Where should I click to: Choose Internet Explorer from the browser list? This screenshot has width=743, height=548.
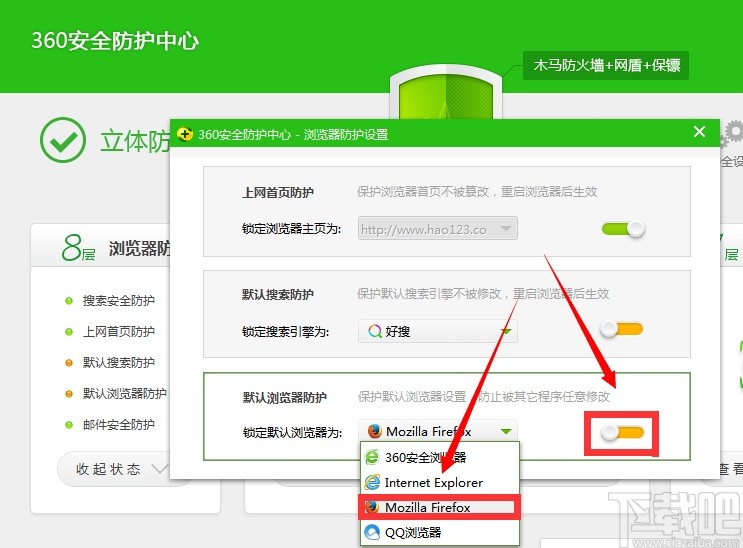440,483
